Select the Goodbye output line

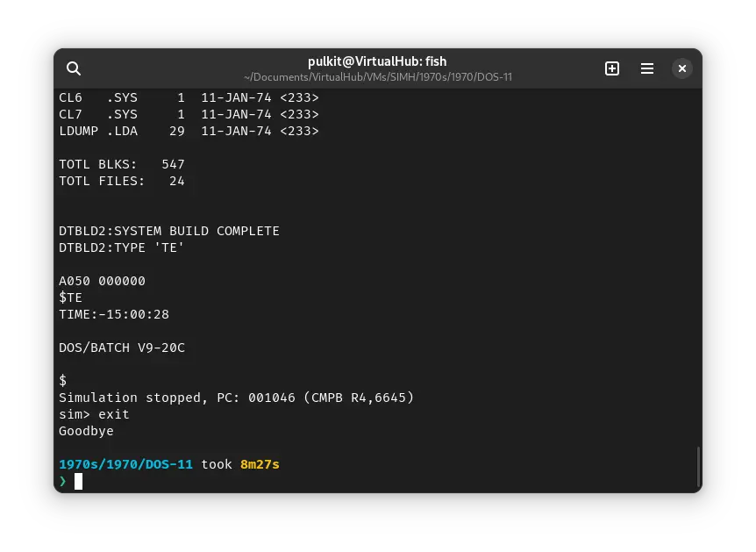(88, 431)
